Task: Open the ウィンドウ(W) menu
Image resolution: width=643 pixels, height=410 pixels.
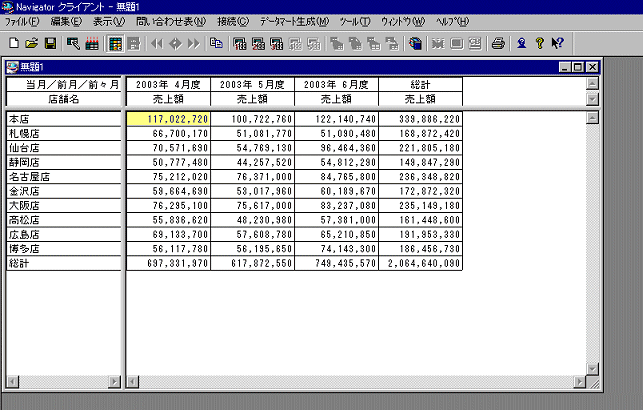Action: click(x=403, y=21)
